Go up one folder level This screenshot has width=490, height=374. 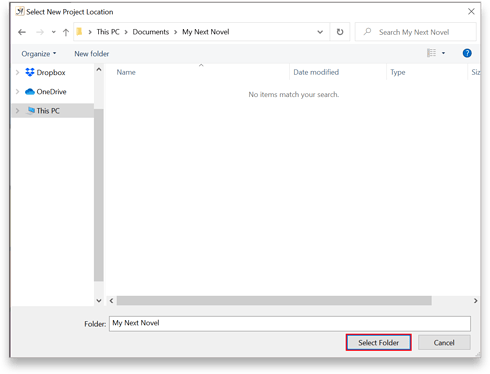(x=66, y=32)
